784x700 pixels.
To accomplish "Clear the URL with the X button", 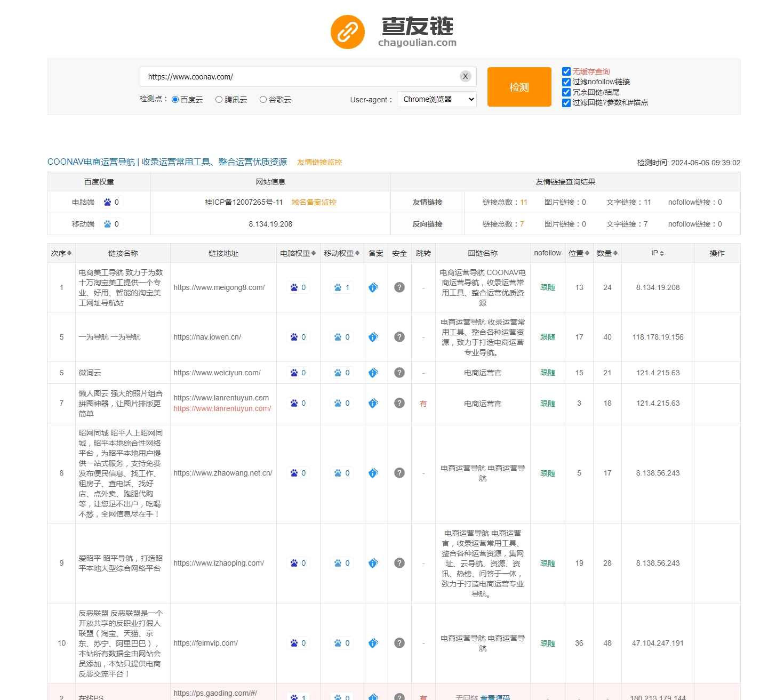I will (466, 76).
